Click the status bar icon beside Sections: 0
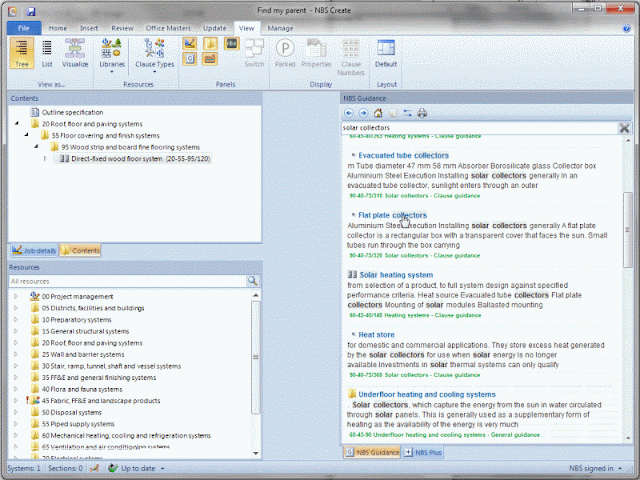 tap(95, 468)
